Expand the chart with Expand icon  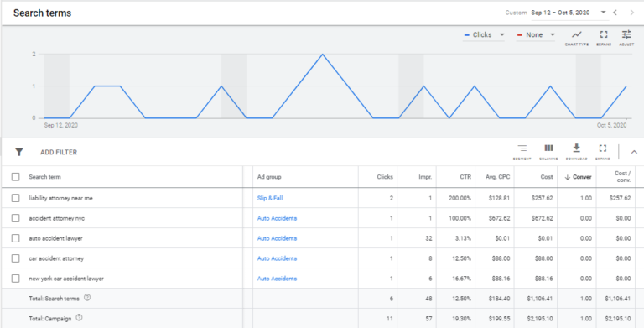pos(604,38)
